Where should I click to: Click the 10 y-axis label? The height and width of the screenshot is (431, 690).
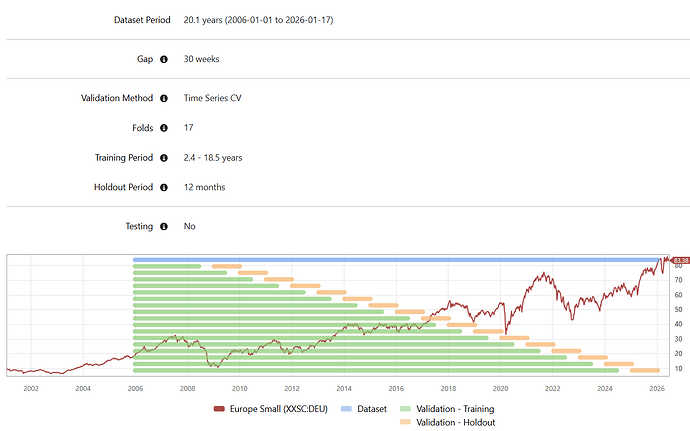(679, 369)
